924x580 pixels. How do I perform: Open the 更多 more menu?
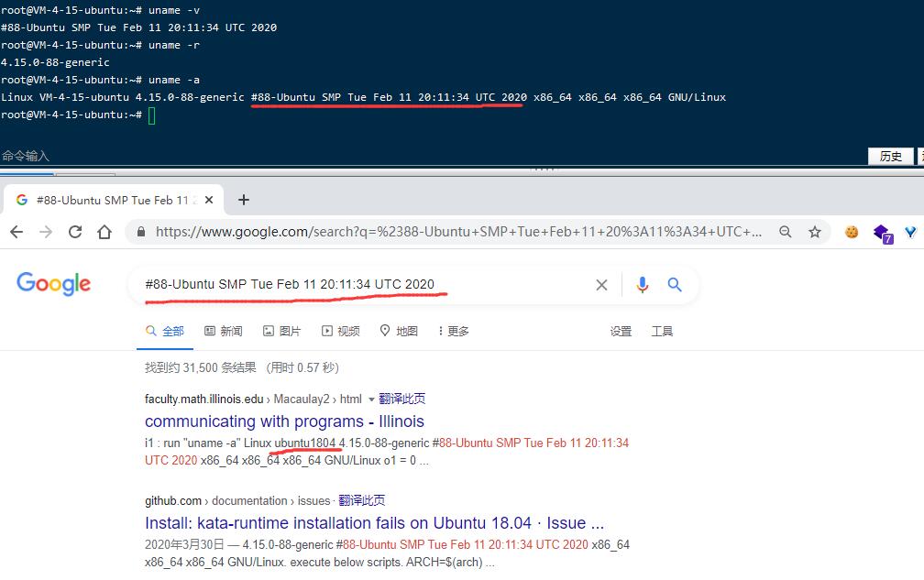point(453,331)
